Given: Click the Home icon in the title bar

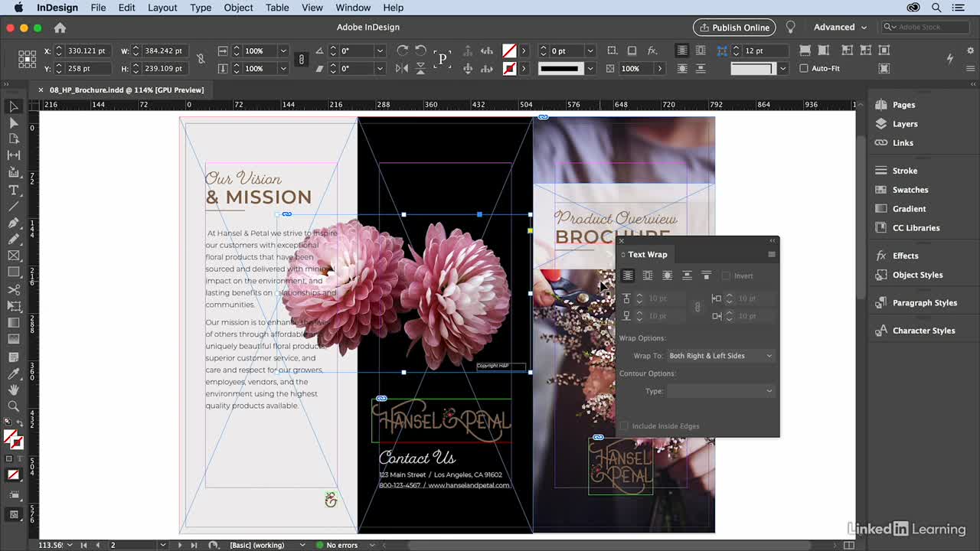Looking at the screenshot, I should 60,28.
